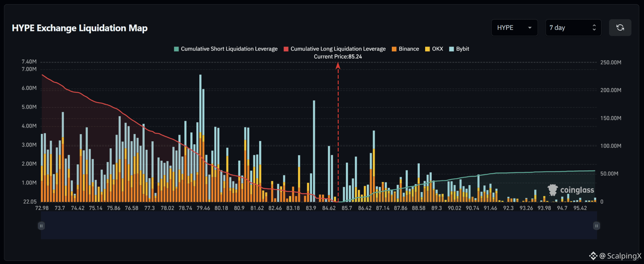Click the 'HYPE Exchange Liquidation Map' title
Image resolution: width=644 pixels, height=264 pixels.
pyautogui.click(x=80, y=28)
